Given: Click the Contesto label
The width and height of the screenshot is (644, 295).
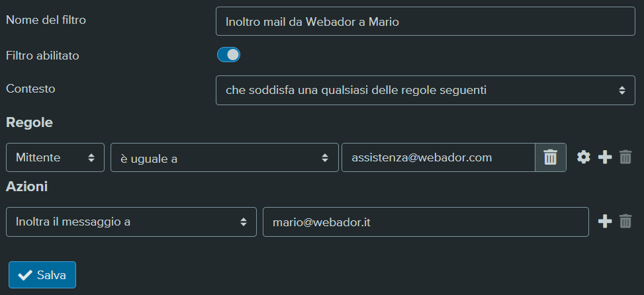Looking at the screenshot, I should coord(30,88).
